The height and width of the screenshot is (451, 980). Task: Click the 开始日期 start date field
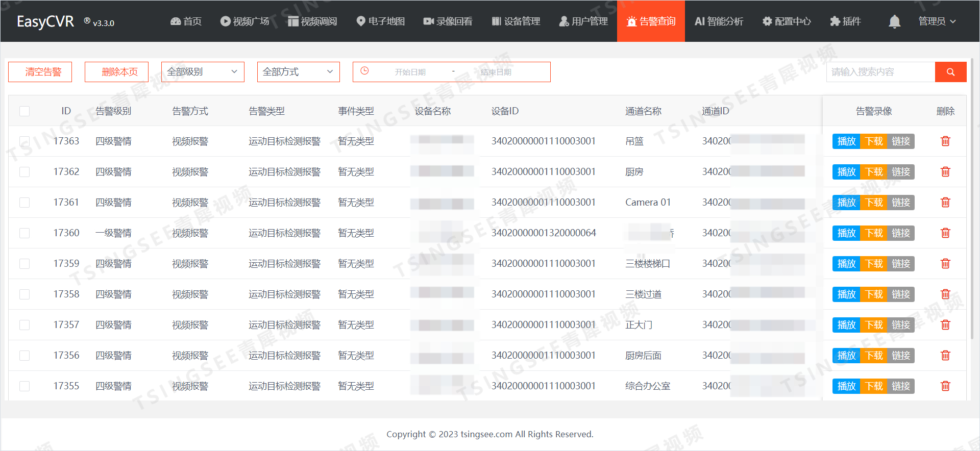pyautogui.click(x=410, y=72)
